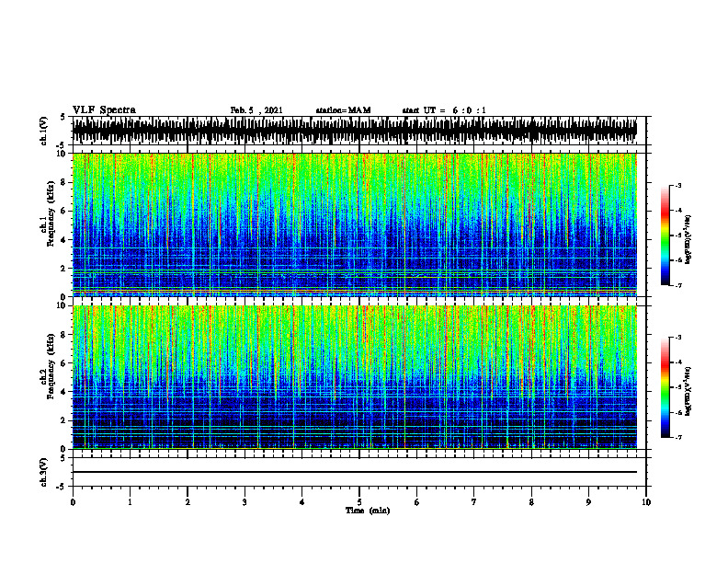Click the "2" tick on the time axis

click(188, 502)
